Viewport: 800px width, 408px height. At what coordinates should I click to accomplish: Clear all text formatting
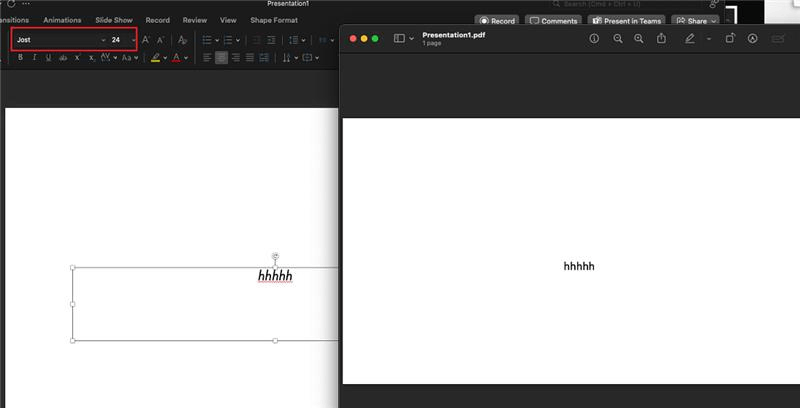click(x=182, y=40)
